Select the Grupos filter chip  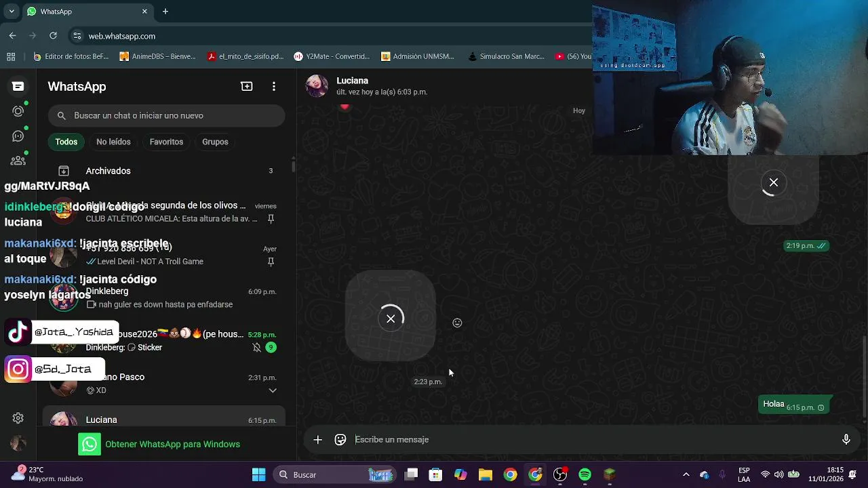point(215,142)
